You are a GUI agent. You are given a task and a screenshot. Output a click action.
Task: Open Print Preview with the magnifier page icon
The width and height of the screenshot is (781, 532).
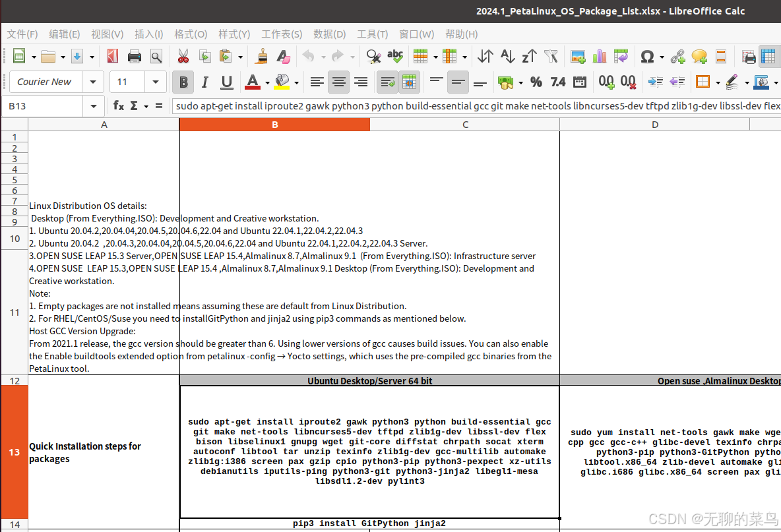[156, 56]
